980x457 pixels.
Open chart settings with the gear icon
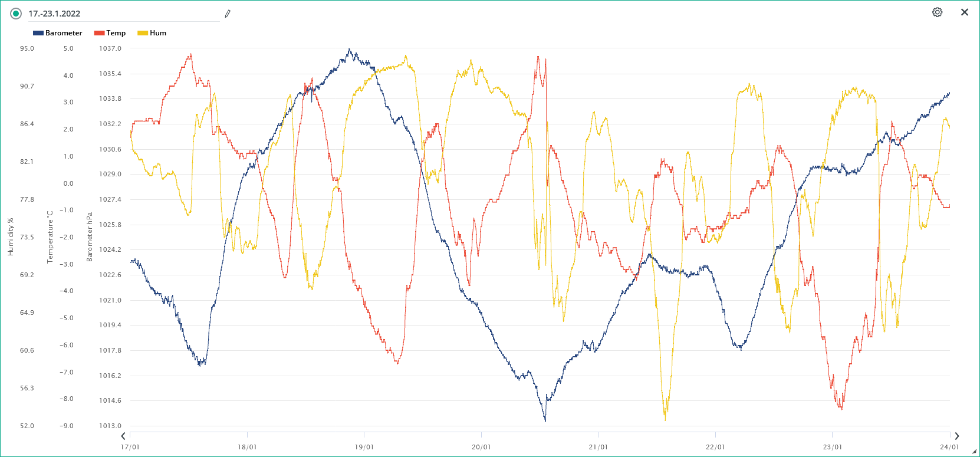pos(937,12)
